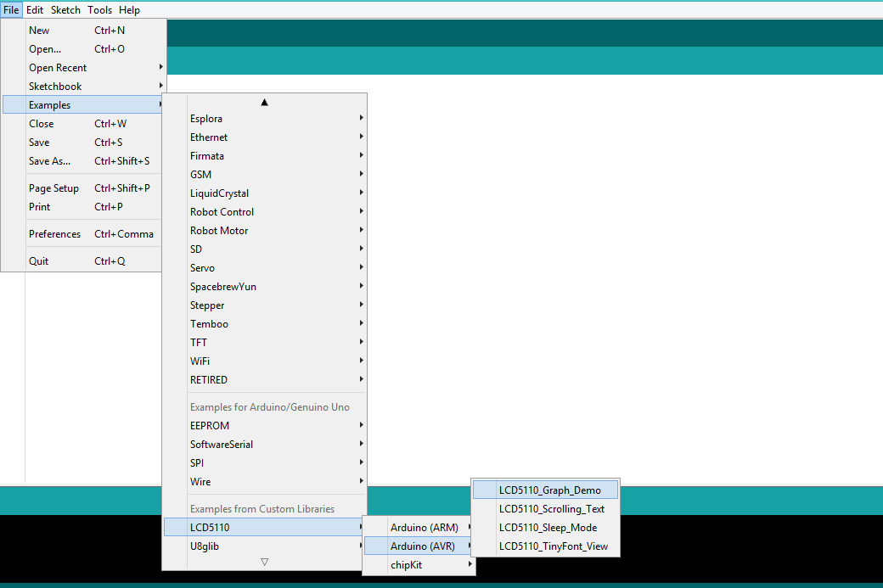
Task: Open the Sketch menu
Action: click(65, 10)
